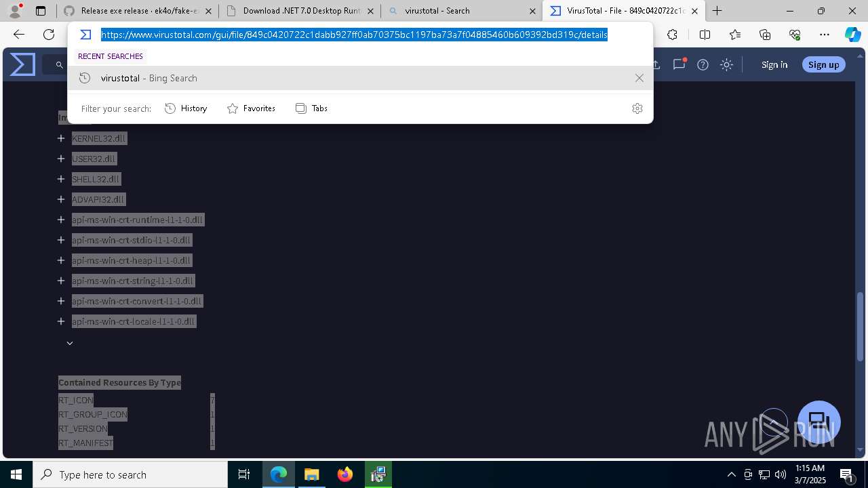The width and height of the screenshot is (868, 488).
Task: Open Microsoft Edge from the taskbar
Action: point(279,474)
